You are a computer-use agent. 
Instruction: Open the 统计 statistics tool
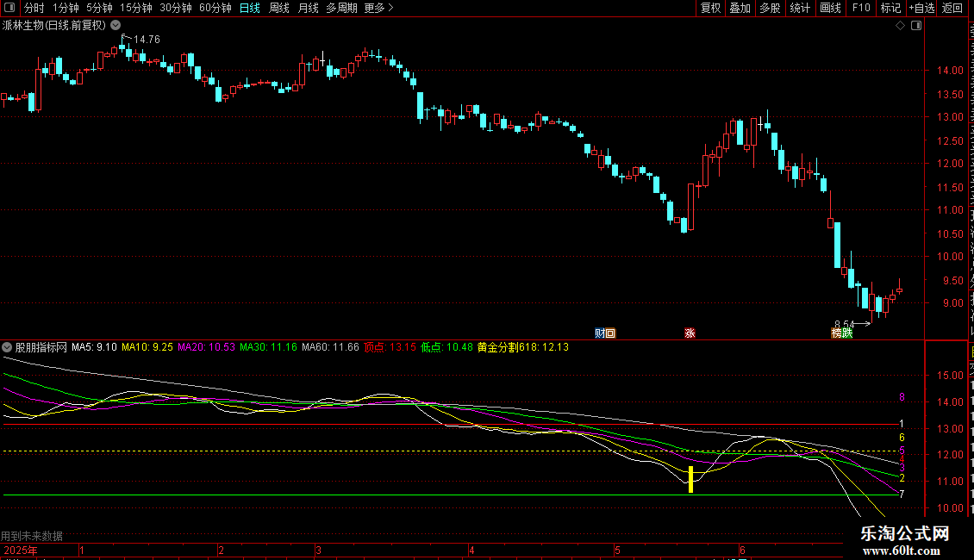point(799,8)
